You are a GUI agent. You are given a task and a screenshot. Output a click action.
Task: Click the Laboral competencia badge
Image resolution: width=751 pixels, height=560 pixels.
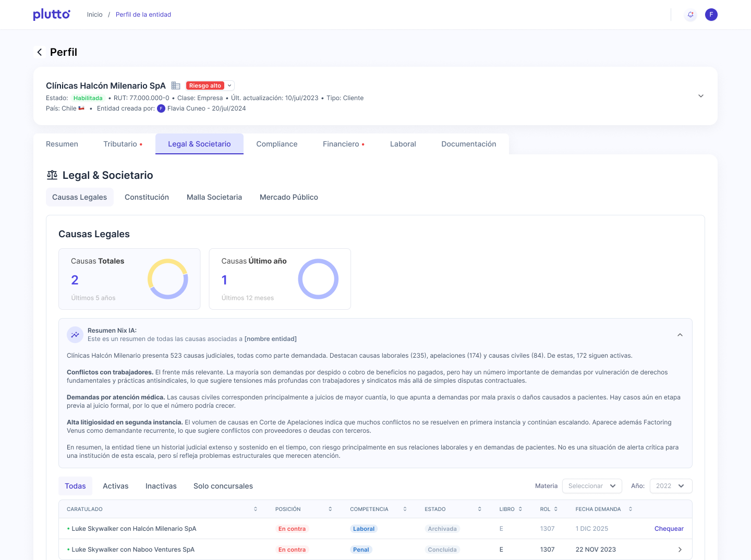click(x=364, y=529)
